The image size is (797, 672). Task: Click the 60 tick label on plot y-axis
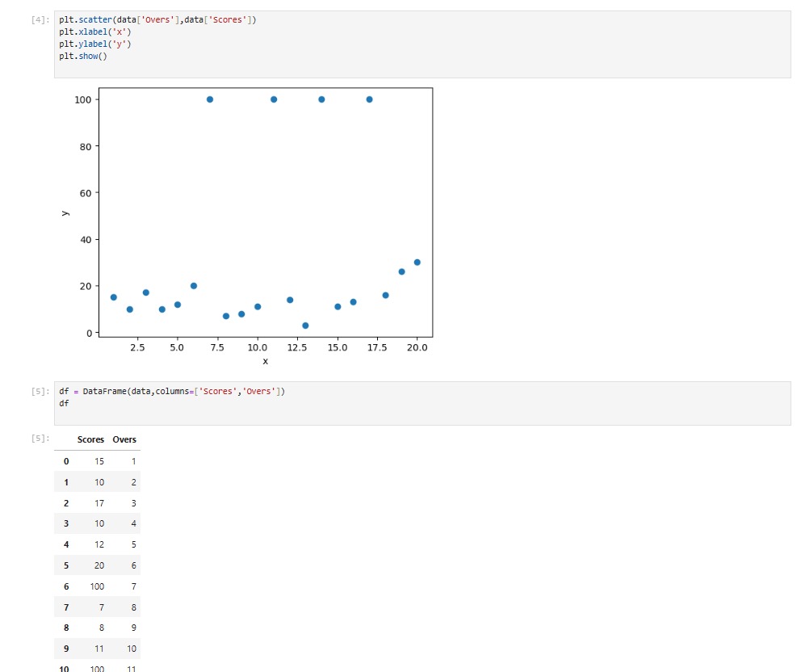point(86,193)
